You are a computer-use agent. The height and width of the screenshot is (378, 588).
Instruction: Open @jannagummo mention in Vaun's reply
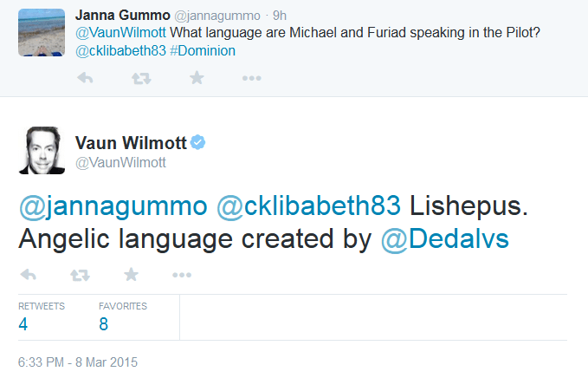click(x=113, y=205)
